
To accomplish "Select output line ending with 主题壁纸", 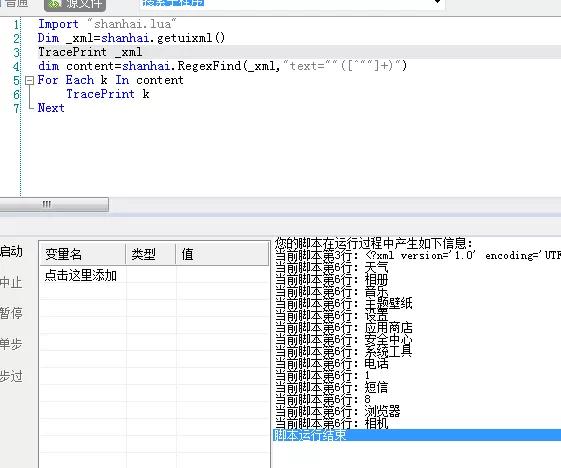I will click(344, 304).
